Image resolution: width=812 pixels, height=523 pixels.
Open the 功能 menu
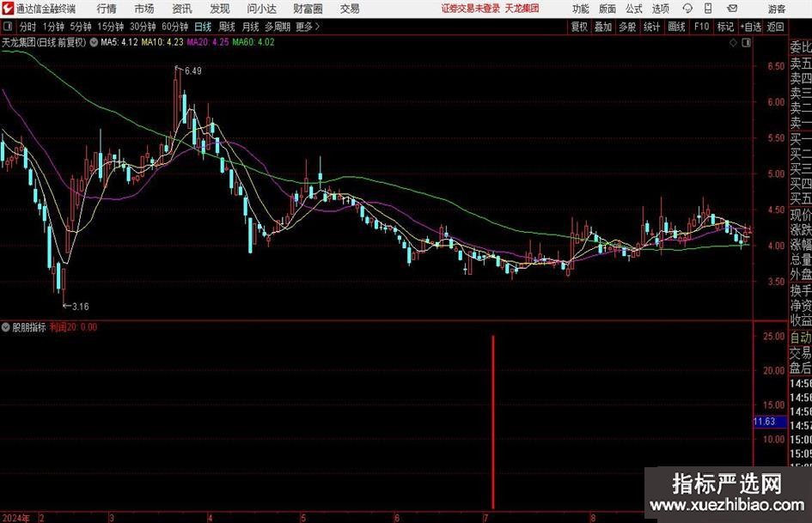click(581, 9)
